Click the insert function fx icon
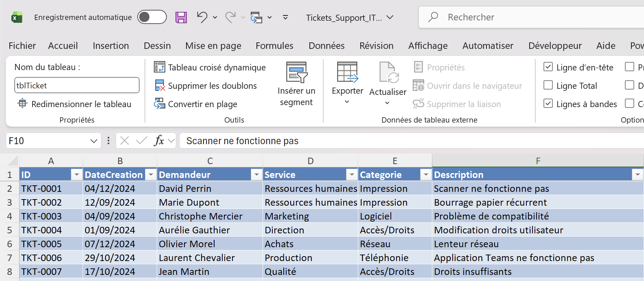 click(x=158, y=140)
